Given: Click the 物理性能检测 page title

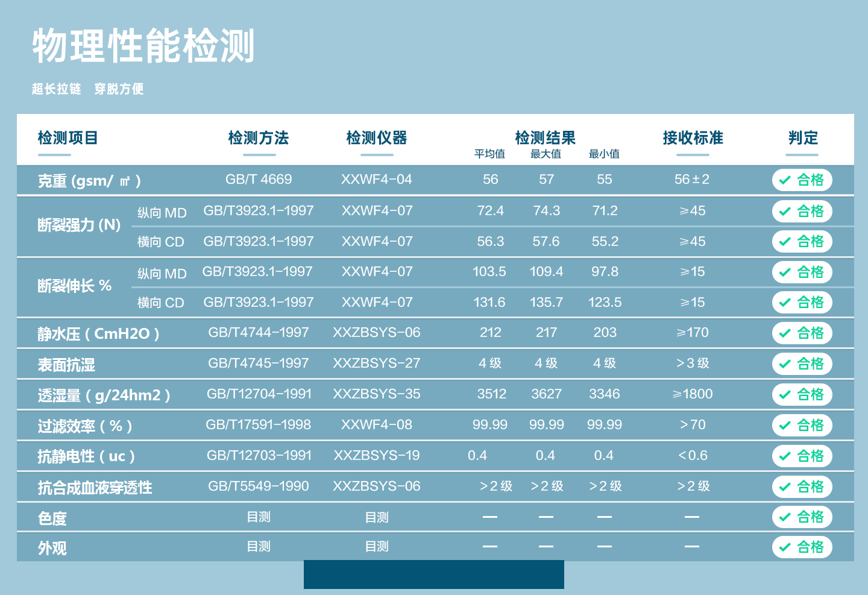Looking at the screenshot, I should tap(143, 46).
